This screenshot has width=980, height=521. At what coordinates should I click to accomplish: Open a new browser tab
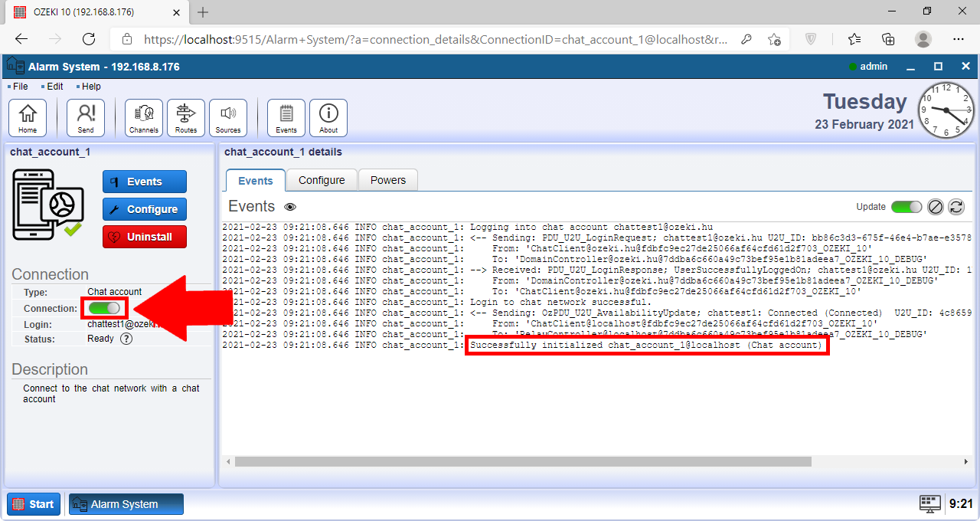pyautogui.click(x=203, y=12)
